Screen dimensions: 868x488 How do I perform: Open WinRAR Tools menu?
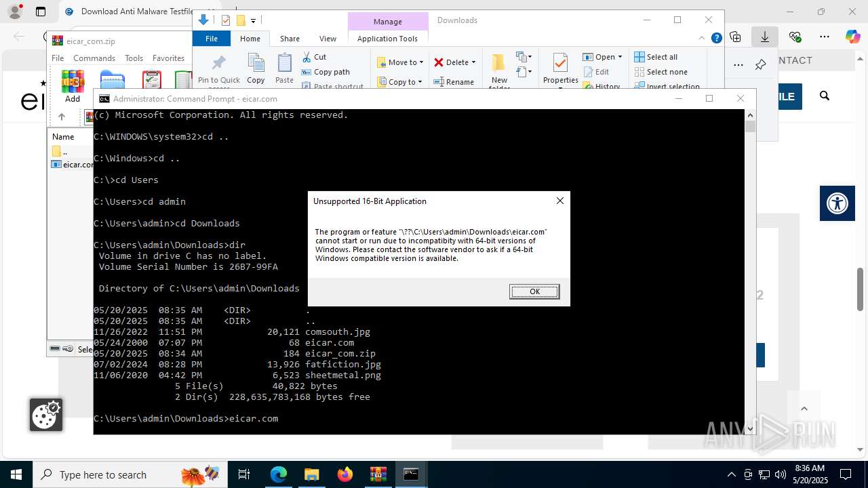click(134, 58)
